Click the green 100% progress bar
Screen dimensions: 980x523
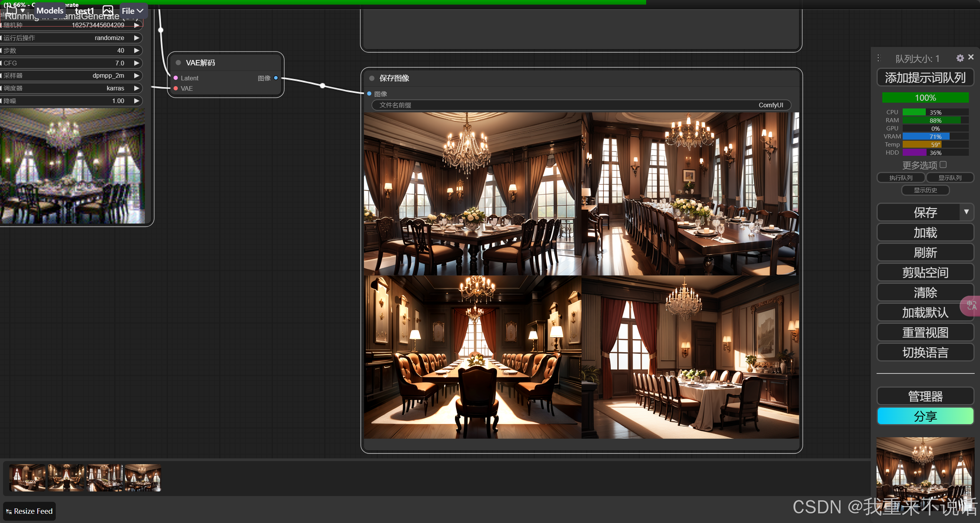point(925,98)
